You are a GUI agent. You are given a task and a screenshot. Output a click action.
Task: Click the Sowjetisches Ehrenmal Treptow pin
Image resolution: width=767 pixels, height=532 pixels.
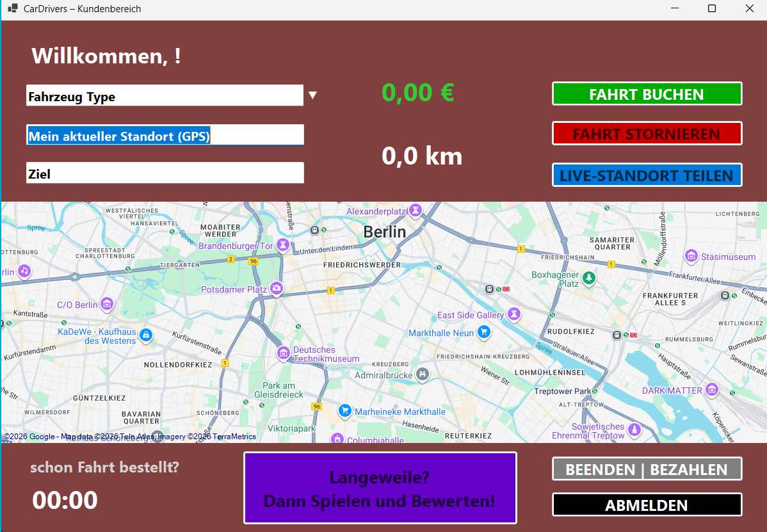pos(634,430)
